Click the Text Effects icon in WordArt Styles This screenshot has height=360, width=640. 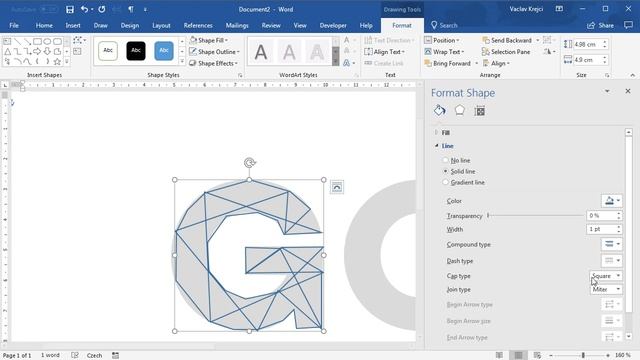[348, 63]
